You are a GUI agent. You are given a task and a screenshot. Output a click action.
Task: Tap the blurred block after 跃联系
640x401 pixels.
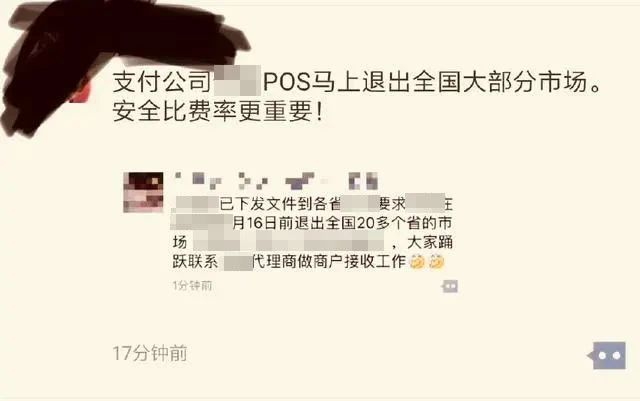pyautogui.click(x=236, y=262)
